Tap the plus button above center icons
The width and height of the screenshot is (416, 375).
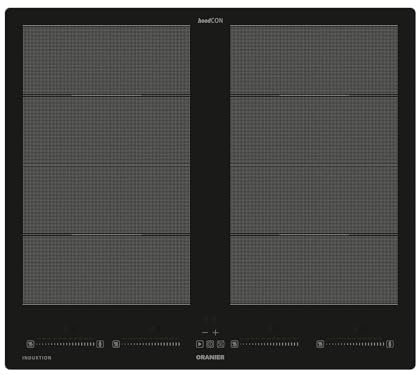coord(216,332)
